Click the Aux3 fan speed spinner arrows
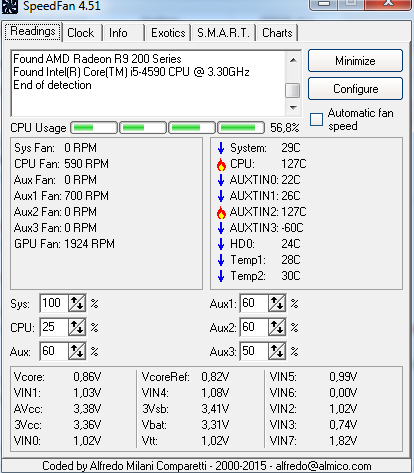The width and height of the screenshot is (414, 473). tap(277, 351)
